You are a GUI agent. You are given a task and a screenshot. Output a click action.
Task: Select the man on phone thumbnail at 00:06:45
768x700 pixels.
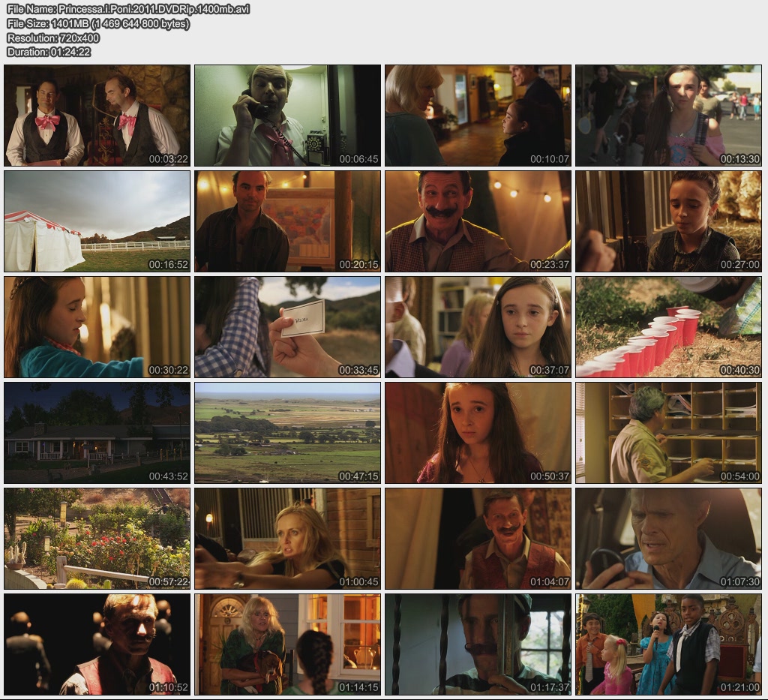point(287,116)
